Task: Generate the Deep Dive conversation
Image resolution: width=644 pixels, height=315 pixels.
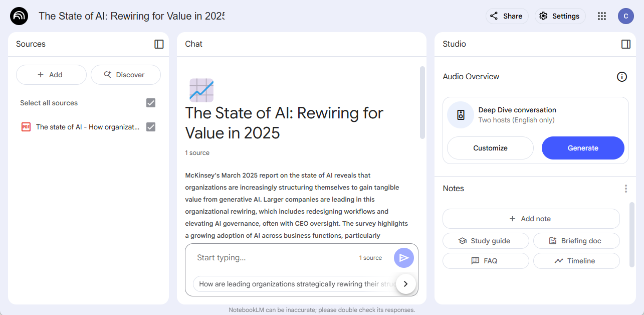Action: (x=583, y=148)
